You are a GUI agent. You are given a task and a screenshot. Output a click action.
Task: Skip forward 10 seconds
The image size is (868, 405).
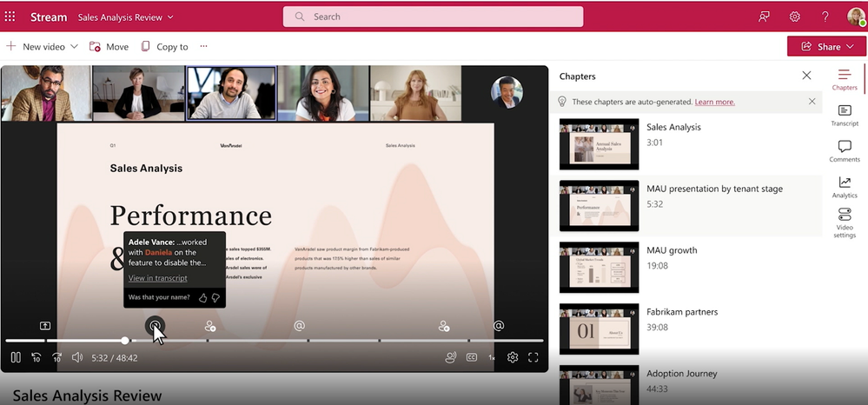(56, 357)
